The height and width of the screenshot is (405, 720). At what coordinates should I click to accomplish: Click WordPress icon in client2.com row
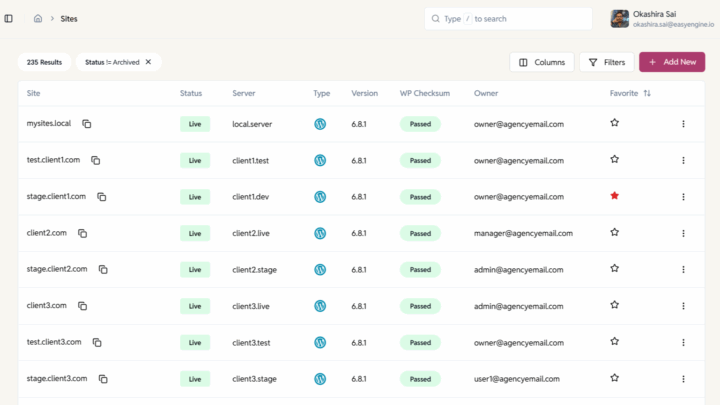[x=320, y=233]
